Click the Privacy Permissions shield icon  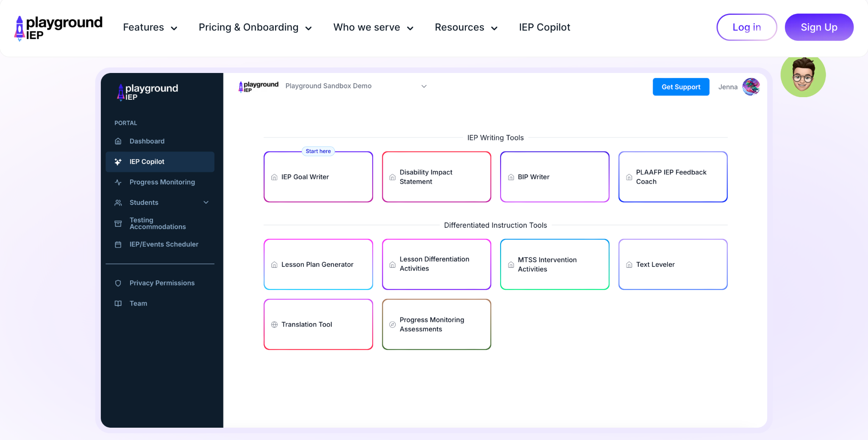(117, 283)
